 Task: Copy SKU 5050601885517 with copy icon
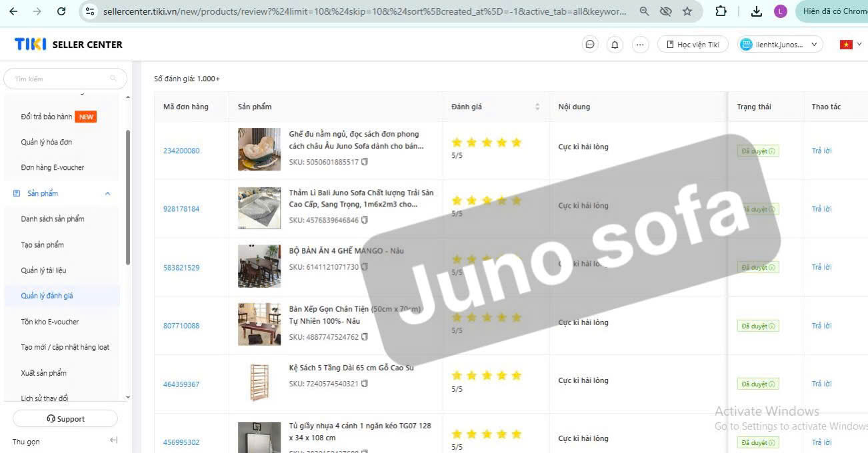click(x=365, y=162)
